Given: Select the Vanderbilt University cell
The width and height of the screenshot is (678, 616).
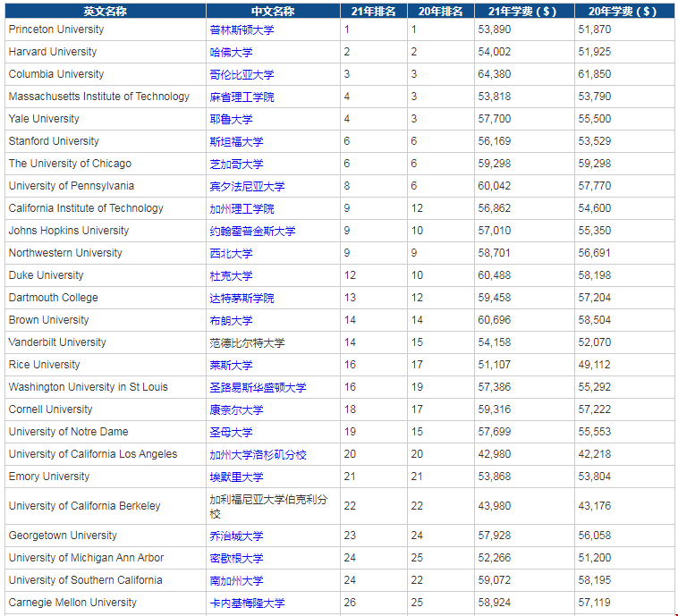Looking at the screenshot, I should click(106, 342).
